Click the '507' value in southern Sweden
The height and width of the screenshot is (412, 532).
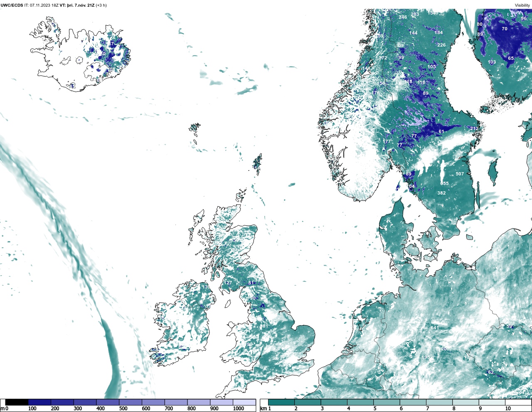(x=460, y=174)
